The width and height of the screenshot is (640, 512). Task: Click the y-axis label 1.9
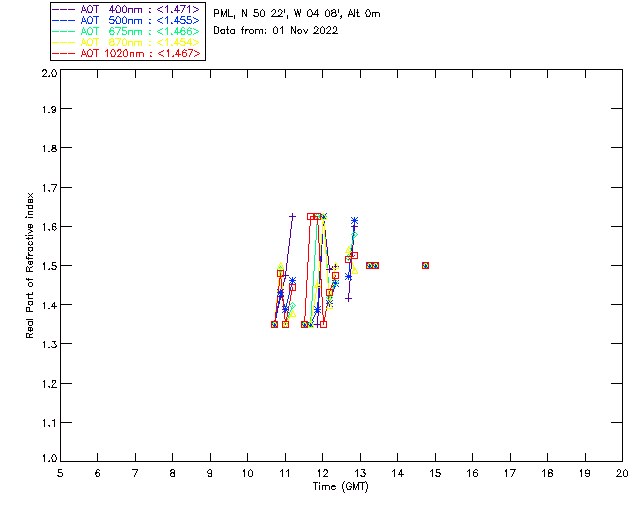(x=49, y=109)
